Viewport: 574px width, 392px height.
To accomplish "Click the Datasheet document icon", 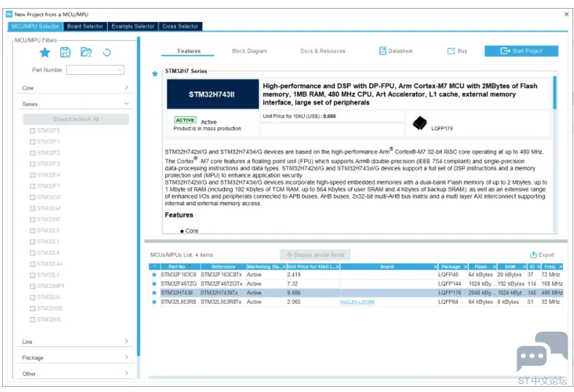I will 383,51.
